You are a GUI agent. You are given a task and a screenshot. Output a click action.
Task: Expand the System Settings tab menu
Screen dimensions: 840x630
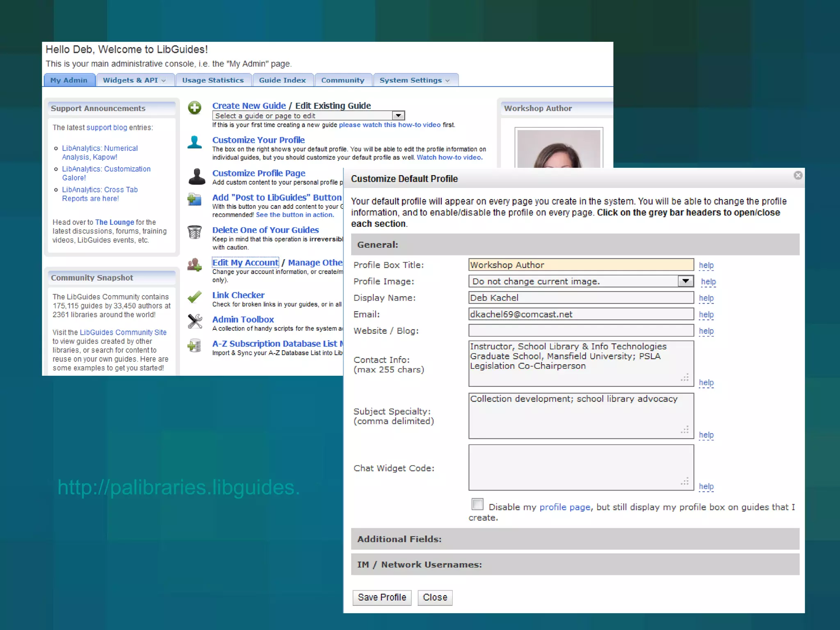pos(447,80)
